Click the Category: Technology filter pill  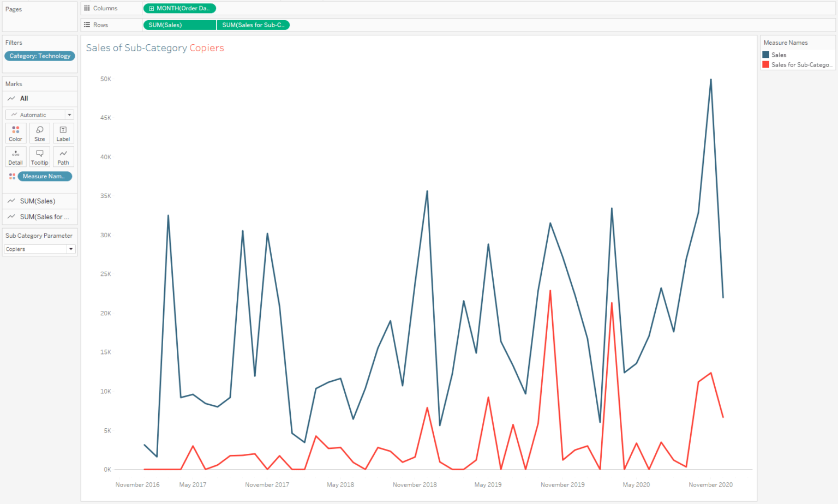point(39,56)
